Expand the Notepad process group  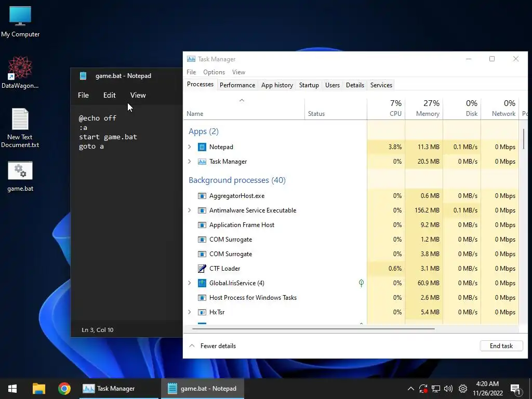190,147
